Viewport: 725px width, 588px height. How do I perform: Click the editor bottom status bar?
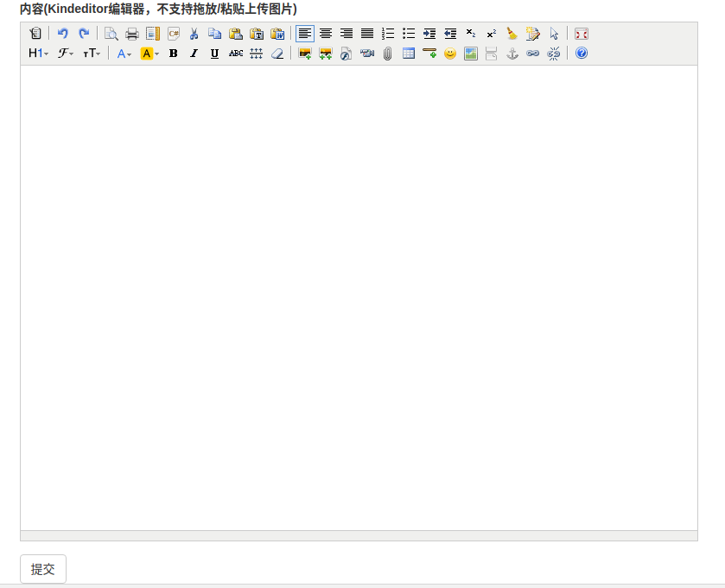359,536
